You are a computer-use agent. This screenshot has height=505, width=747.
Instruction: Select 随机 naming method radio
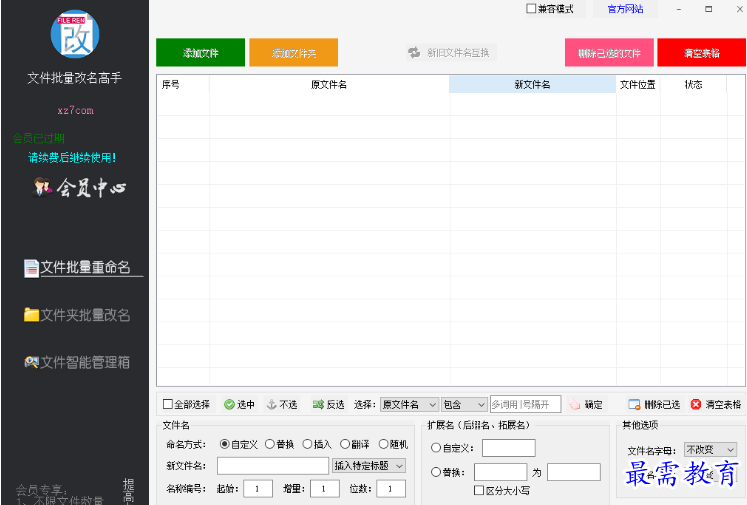384,444
